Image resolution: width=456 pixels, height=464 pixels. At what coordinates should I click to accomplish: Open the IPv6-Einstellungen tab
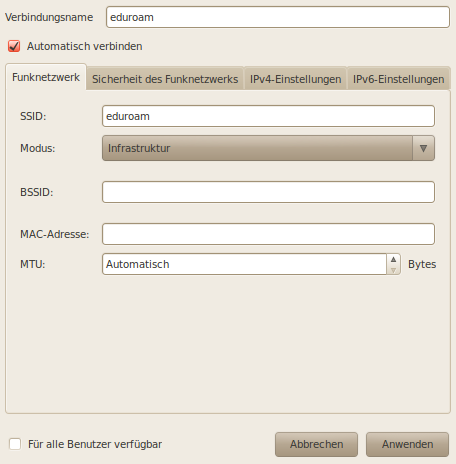tap(399, 79)
